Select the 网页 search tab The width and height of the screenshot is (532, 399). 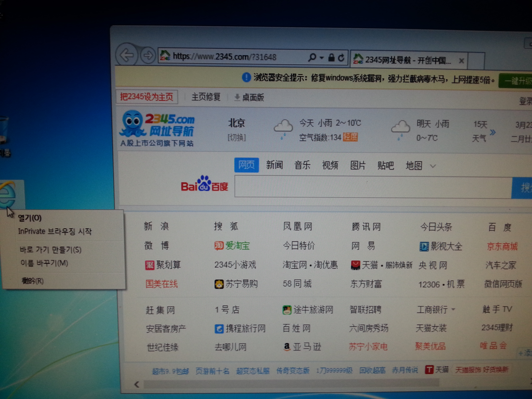click(x=246, y=165)
